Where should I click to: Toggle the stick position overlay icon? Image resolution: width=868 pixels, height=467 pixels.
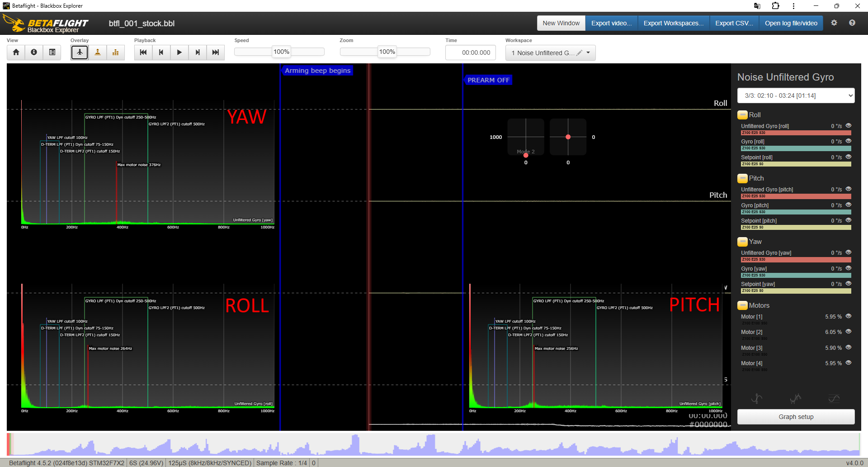[x=98, y=52]
